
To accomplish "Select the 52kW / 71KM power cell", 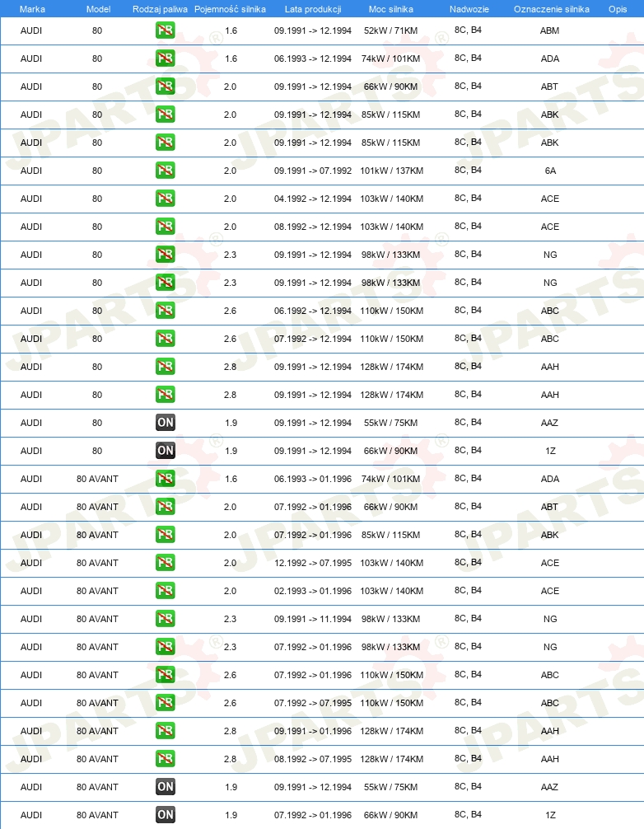I will point(391,30).
